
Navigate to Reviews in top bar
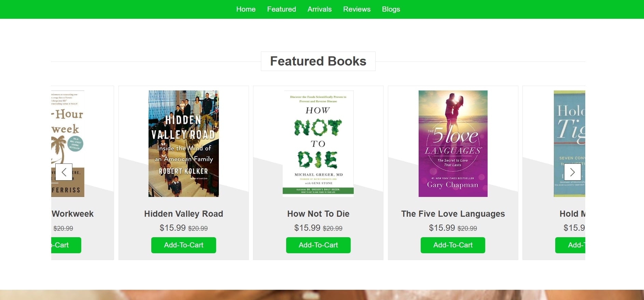[356, 9]
